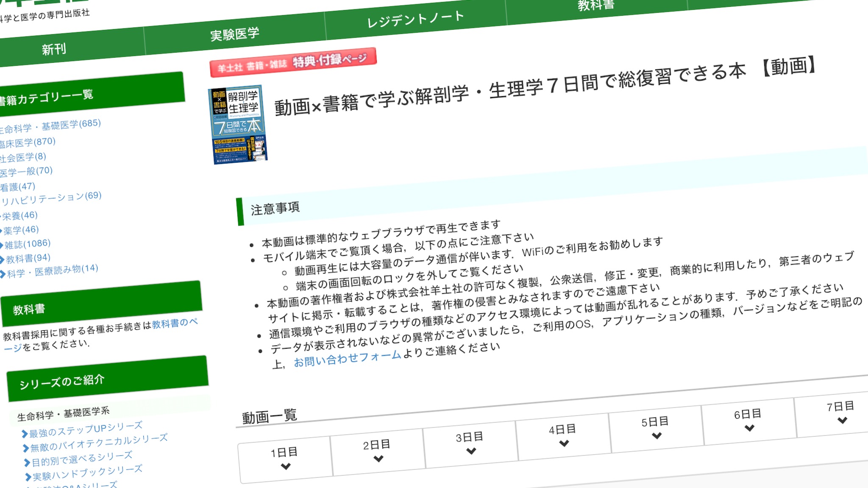This screenshot has width=868, height=488.
Task: Go to レジデントノート navigation item
Action: click(415, 19)
